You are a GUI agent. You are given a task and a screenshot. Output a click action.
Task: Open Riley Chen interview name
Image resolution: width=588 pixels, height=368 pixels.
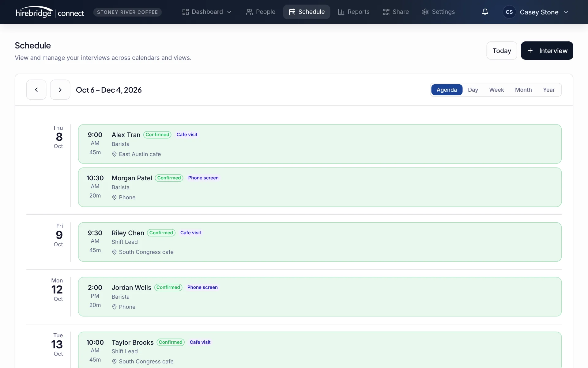[128, 233]
